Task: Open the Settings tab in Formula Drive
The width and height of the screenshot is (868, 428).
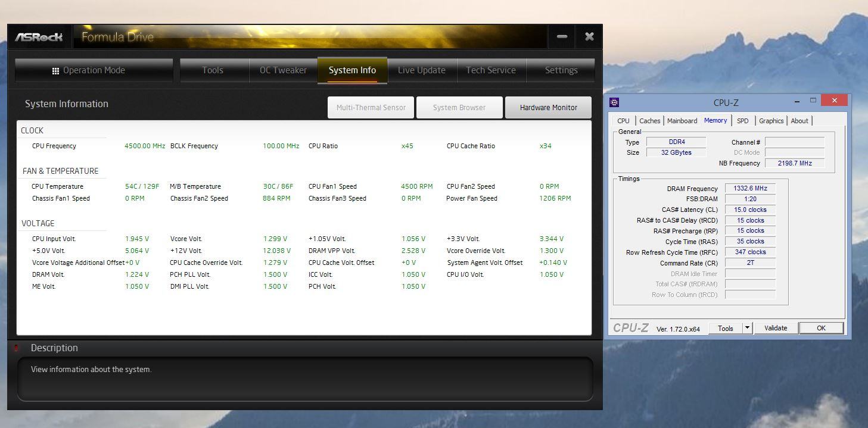Action: click(x=561, y=70)
